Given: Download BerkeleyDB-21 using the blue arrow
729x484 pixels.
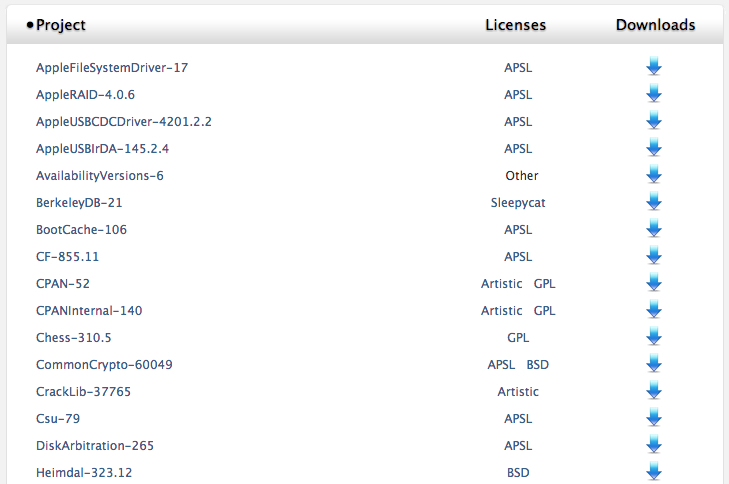Looking at the screenshot, I should coord(654,201).
